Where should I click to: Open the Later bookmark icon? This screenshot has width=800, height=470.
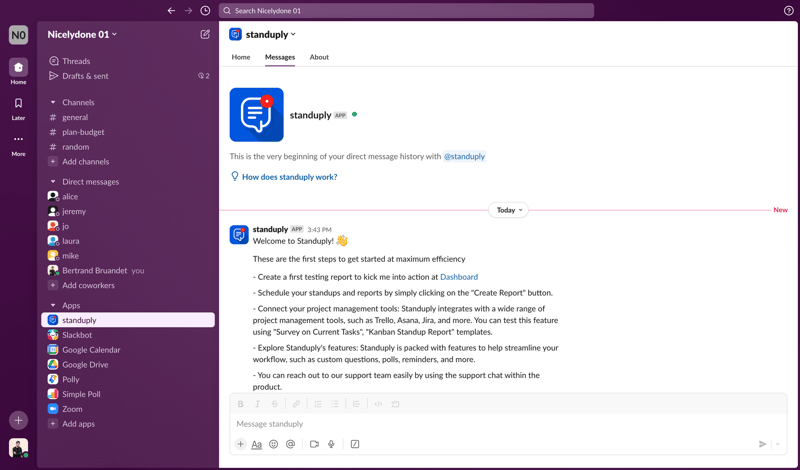click(x=18, y=103)
